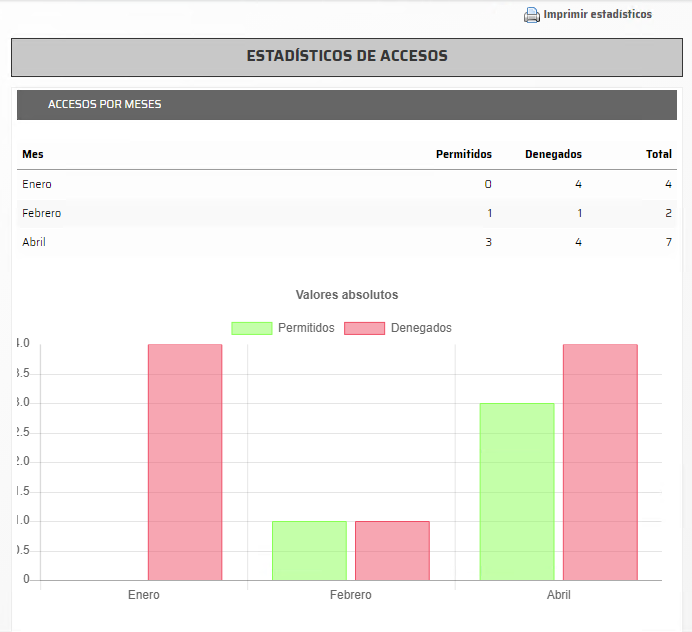Click the red Denegados bar for Enero
Image resolution: width=692 pixels, height=632 pixels.
click(x=185, y=462)
